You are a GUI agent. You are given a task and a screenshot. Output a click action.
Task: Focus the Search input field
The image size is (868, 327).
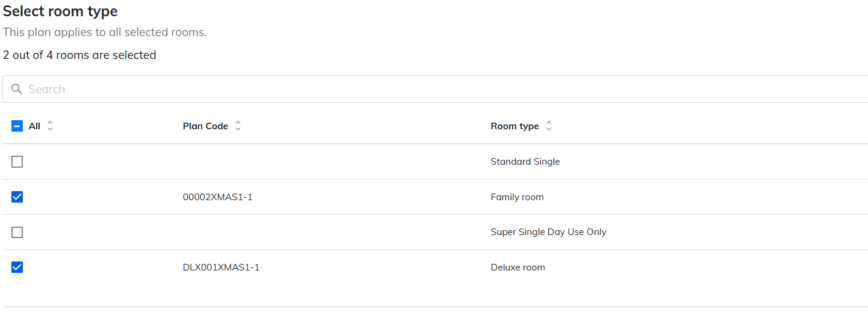(420, 89)
